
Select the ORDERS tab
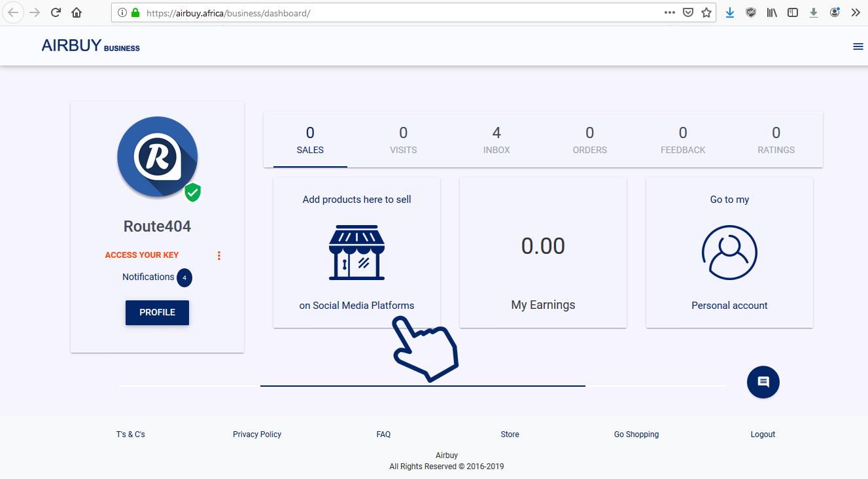tap(589, 140)
